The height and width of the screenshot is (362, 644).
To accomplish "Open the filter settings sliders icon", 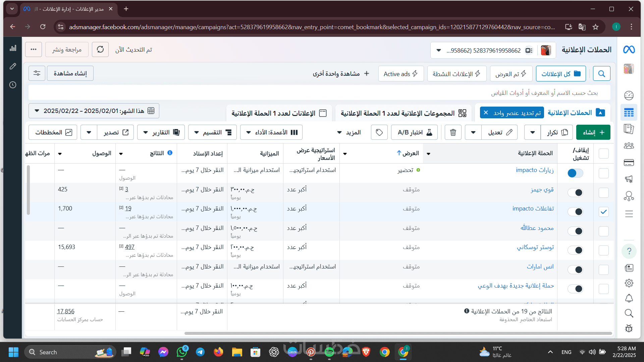I will coord(37,73).
